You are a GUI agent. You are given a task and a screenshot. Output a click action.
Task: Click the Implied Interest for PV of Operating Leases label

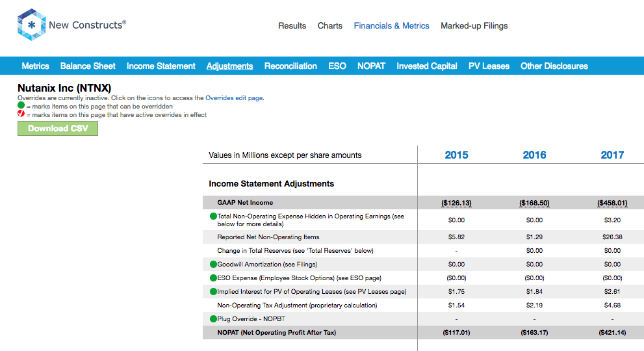(312, 292)
